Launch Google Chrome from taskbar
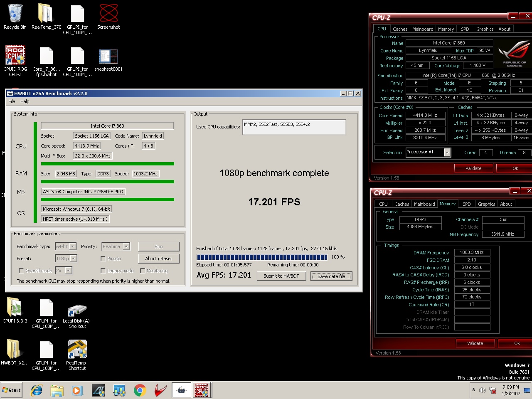This screenshot has height=399, width=532. click(x=140, y=390)
